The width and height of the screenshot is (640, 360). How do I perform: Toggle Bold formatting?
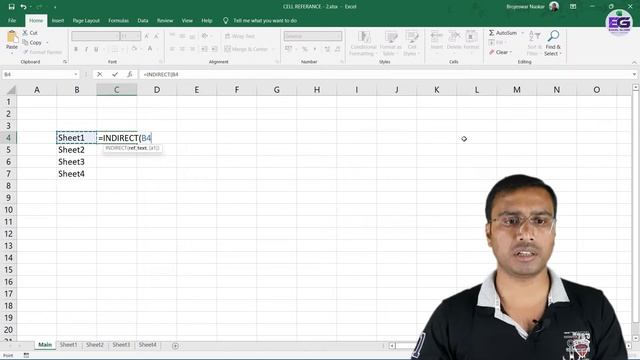(x=76, y=49)
